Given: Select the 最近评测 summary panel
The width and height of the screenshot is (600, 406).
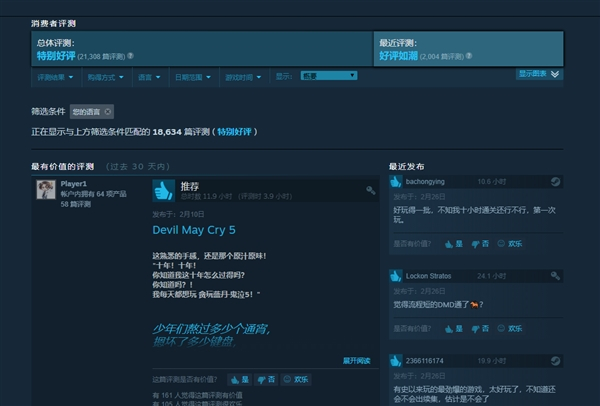Looking at the screenshot, I should [x=468, y=49].
